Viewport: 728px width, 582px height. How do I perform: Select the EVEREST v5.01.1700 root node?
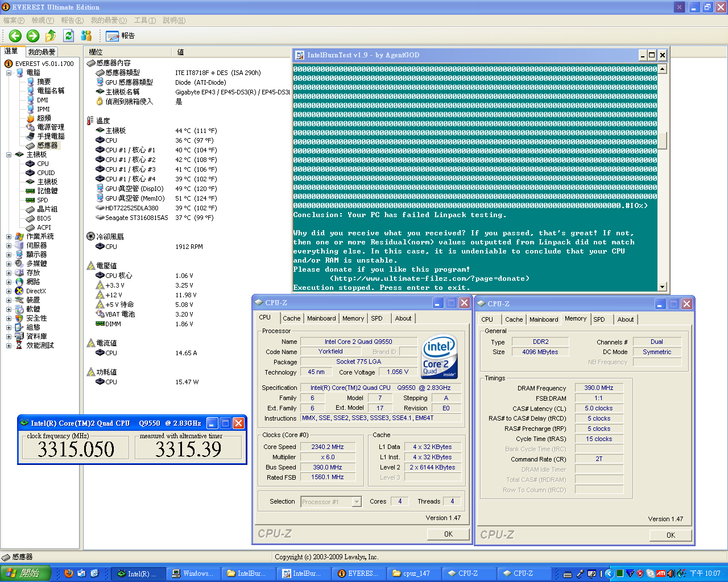(x=44, y=64)
